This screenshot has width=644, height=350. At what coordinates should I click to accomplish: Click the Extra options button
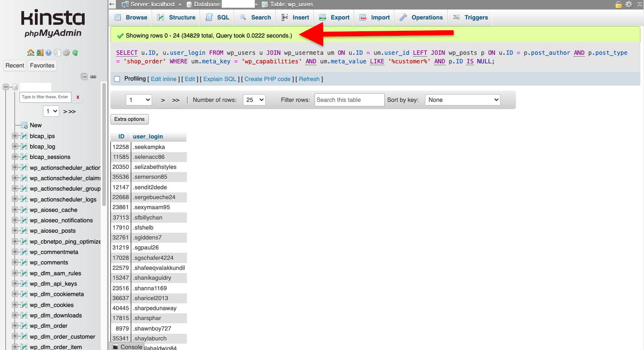pos(129,120)
